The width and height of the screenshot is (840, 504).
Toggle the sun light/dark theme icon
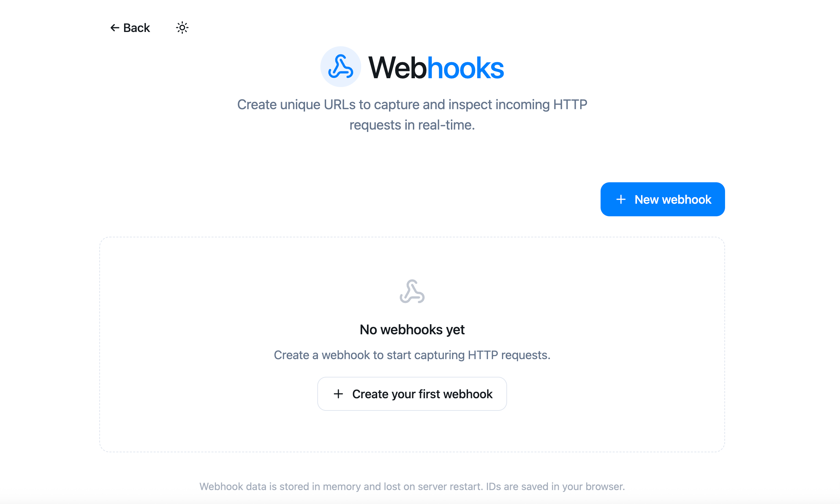(182, 28)
